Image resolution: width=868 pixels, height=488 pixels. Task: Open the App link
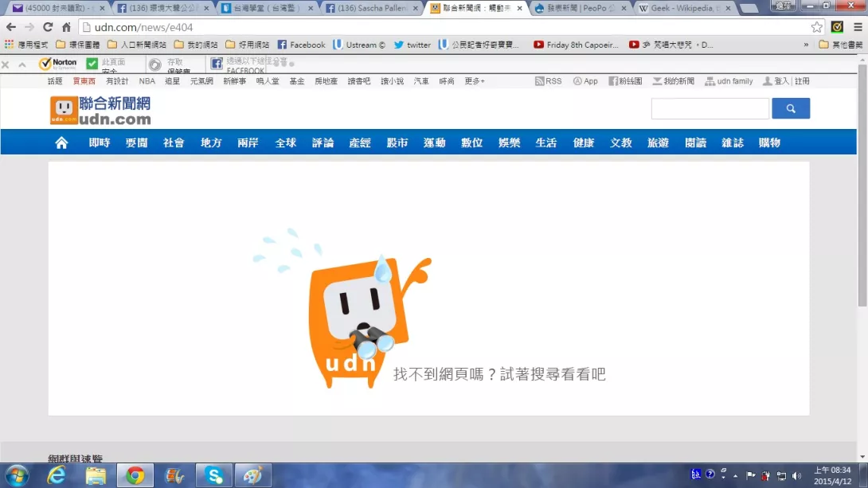[x=585, y=80]
